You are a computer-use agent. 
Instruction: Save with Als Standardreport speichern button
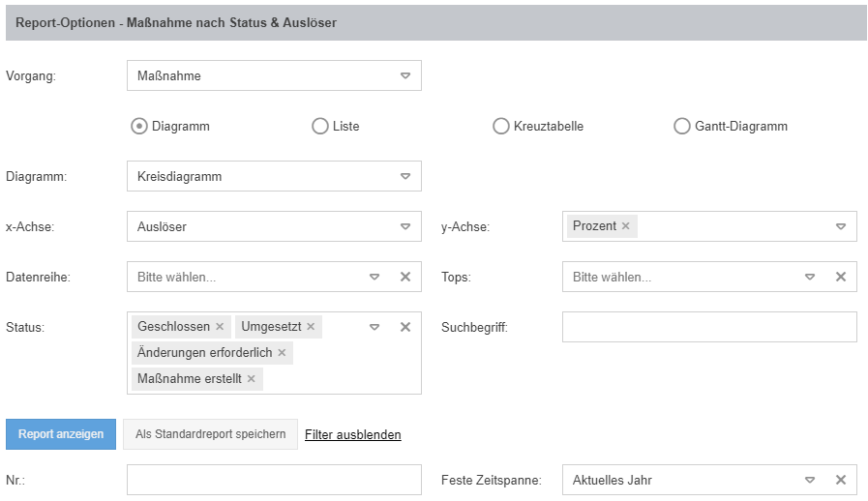click(210, 434)
